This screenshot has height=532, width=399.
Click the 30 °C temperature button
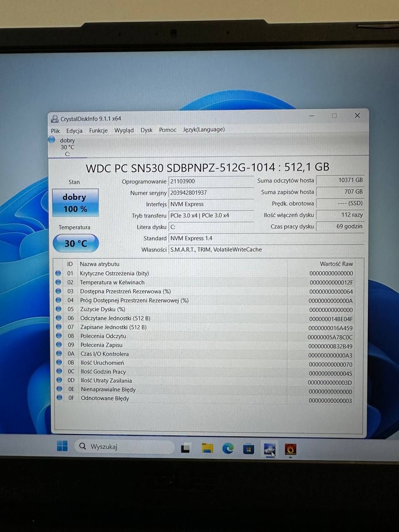pyautogui.click(x=76, y=244)
